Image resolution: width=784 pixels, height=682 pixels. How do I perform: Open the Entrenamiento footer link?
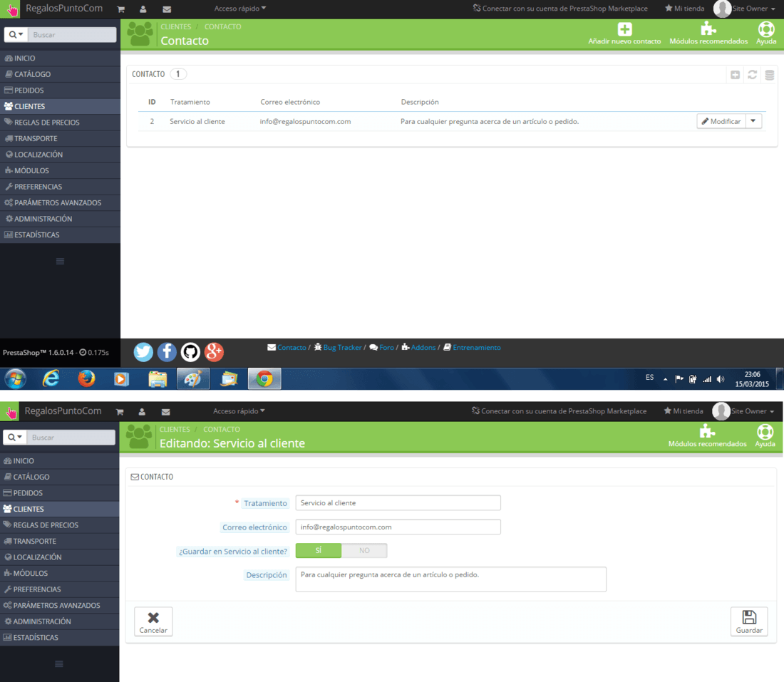(472, 348)
